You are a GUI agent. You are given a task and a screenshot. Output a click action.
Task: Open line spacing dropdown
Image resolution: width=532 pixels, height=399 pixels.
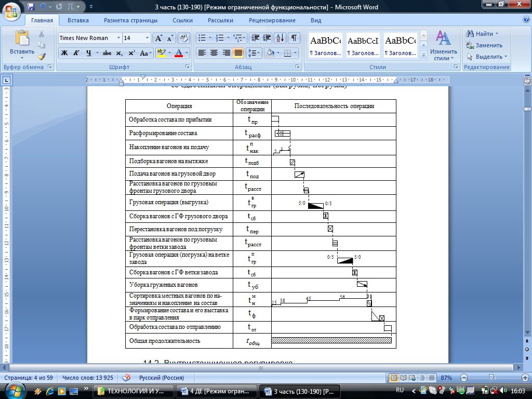point(254,53)
